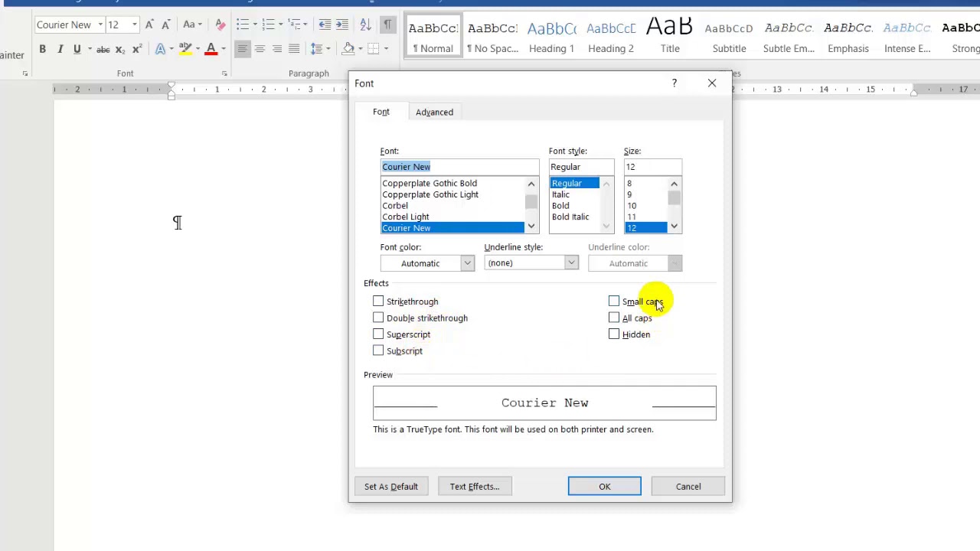Viewport: 980px width, 551px height.
Task: Check the Superscript effect checkbox
Action: pyautogui.click(x=378, y=334)
